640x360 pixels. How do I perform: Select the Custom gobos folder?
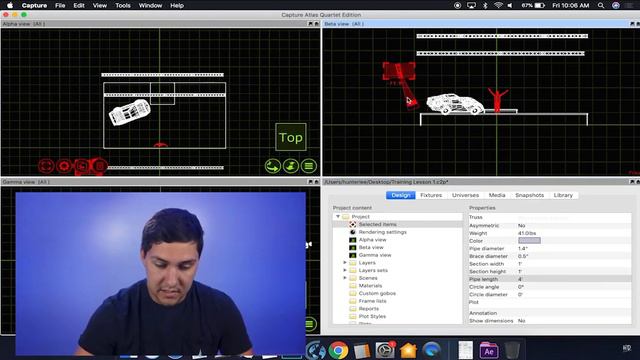point(377,293)
